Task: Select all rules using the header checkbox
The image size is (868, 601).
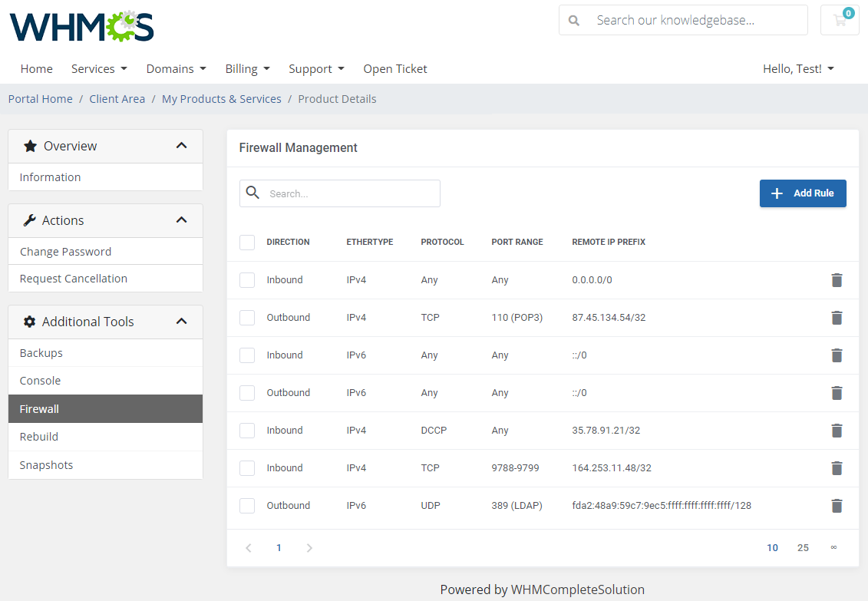Action: (x=247, y=242)
